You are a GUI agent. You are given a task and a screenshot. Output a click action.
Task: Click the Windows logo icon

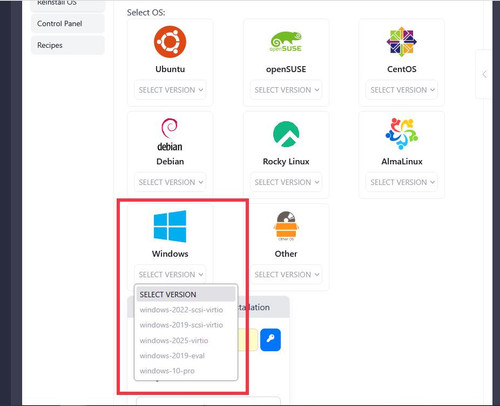(x=170, y=226)
